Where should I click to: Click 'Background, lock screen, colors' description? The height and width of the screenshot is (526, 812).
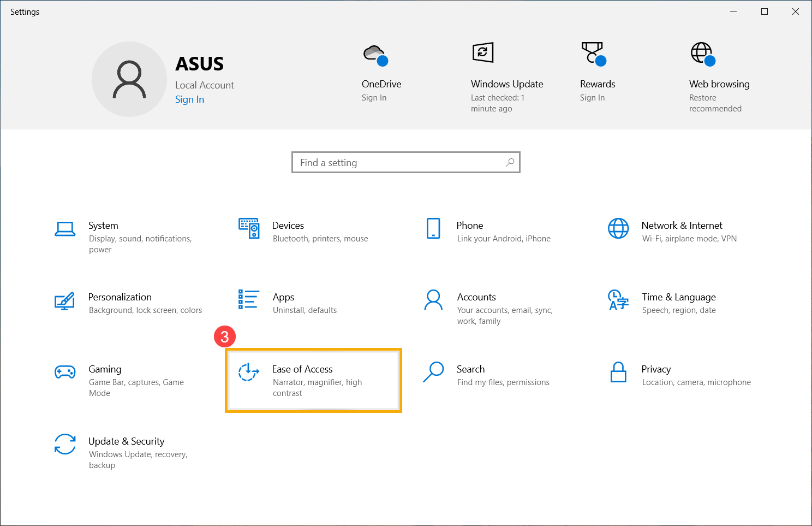[x=145, y=310]
